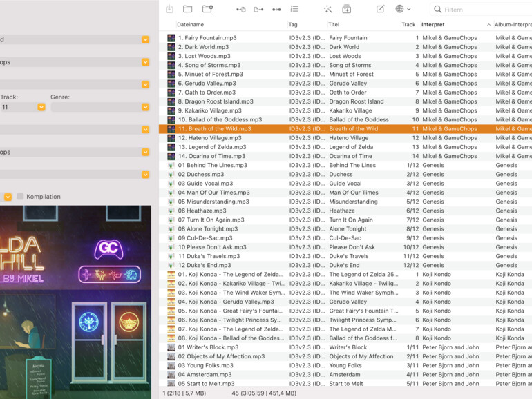Viewport: 532px width, 399px height.
Task: Select the file 4. Song of Storms.mp3
Action: (x=209, y=65)
